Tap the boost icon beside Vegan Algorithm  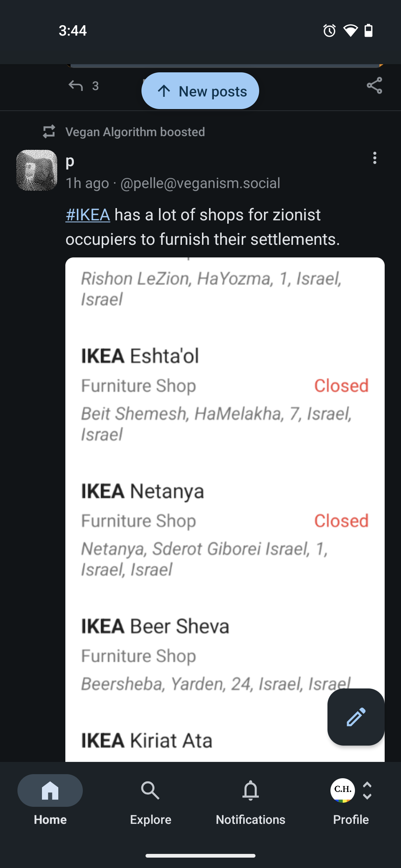(49, 132)
